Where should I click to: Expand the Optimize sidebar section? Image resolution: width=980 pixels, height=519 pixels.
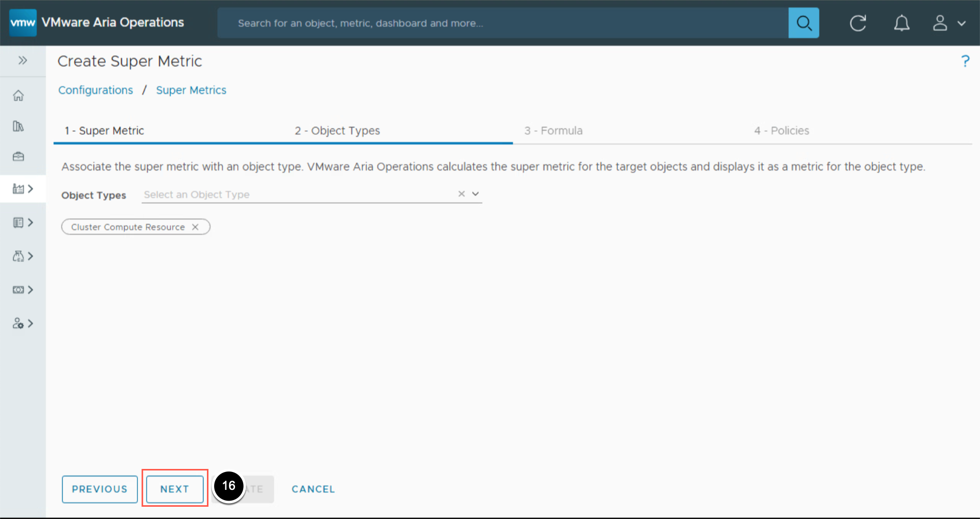22,290
